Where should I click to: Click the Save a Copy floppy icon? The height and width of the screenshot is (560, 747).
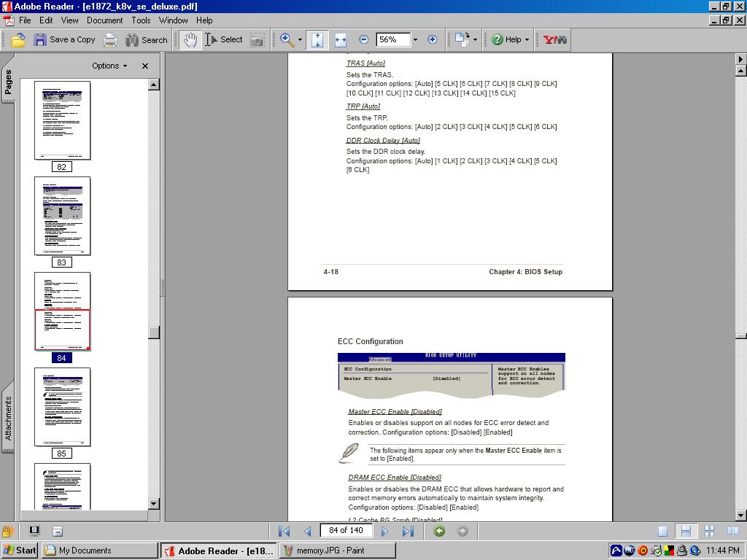point(40,40)
